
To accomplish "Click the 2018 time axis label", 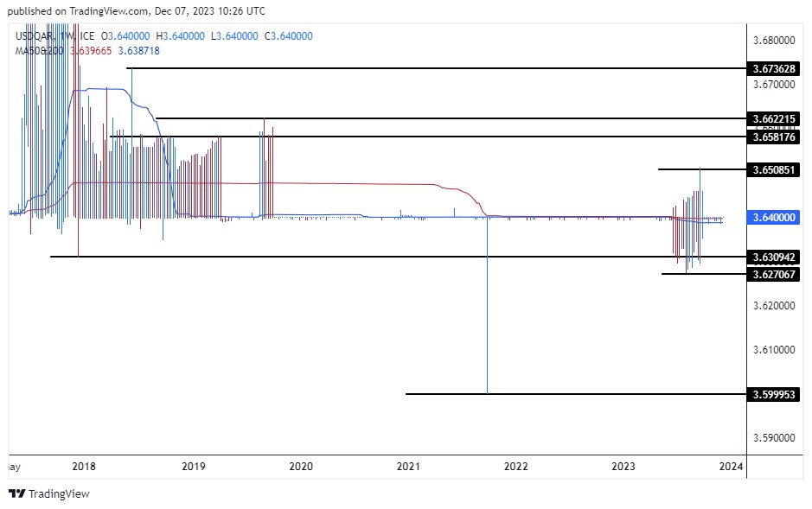I will [84, 466].
